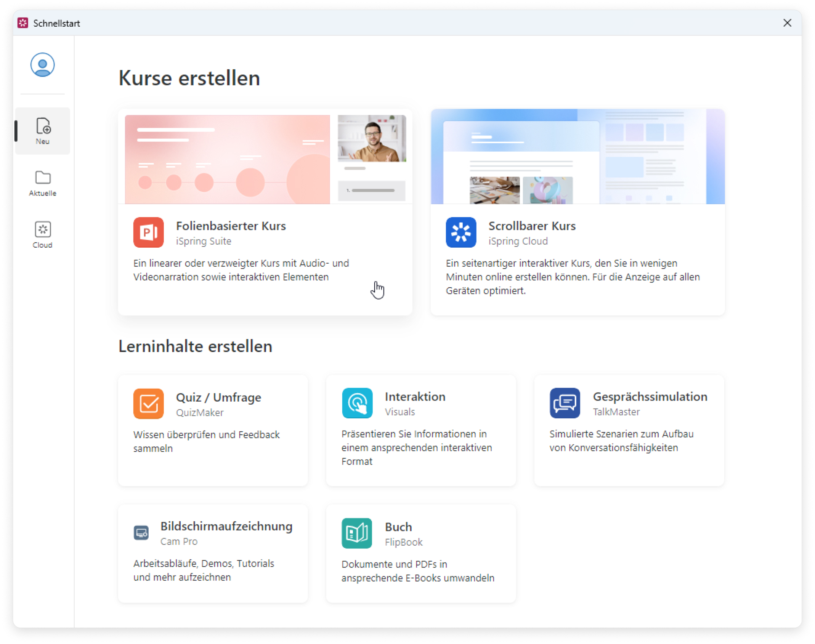
Task: Open the Folienbasierter Kurs title
Action: tap(231, 226)
